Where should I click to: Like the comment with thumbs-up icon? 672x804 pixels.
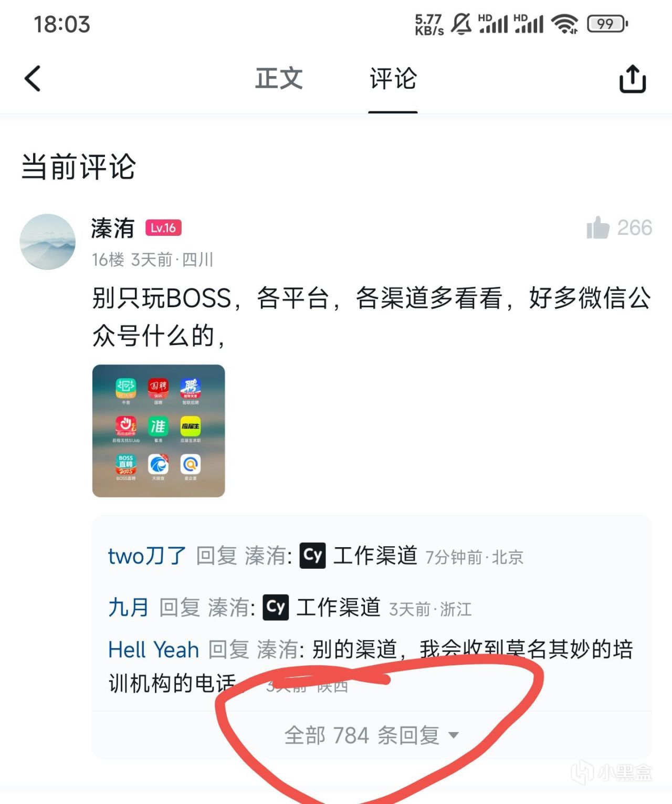click(598, 227)
